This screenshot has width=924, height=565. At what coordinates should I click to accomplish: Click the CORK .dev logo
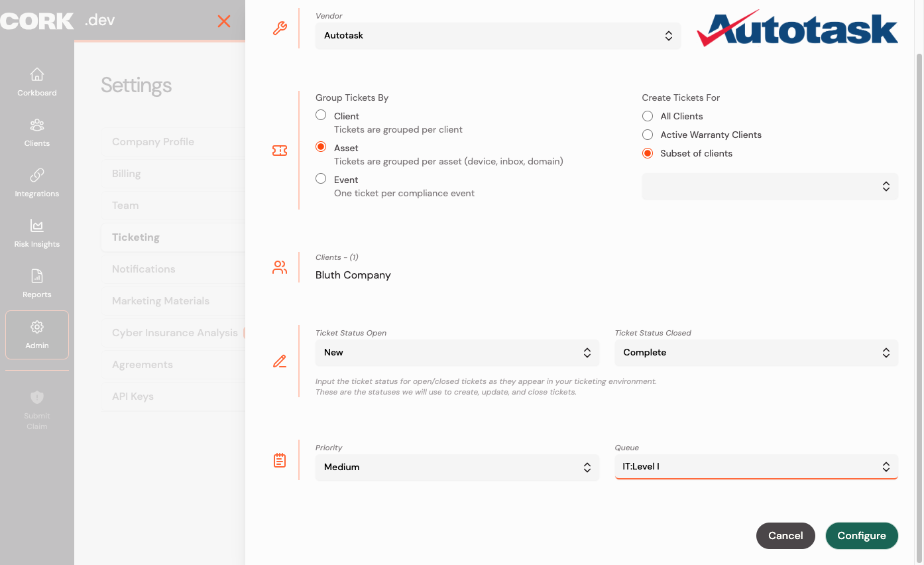click(x=58, y=21)
